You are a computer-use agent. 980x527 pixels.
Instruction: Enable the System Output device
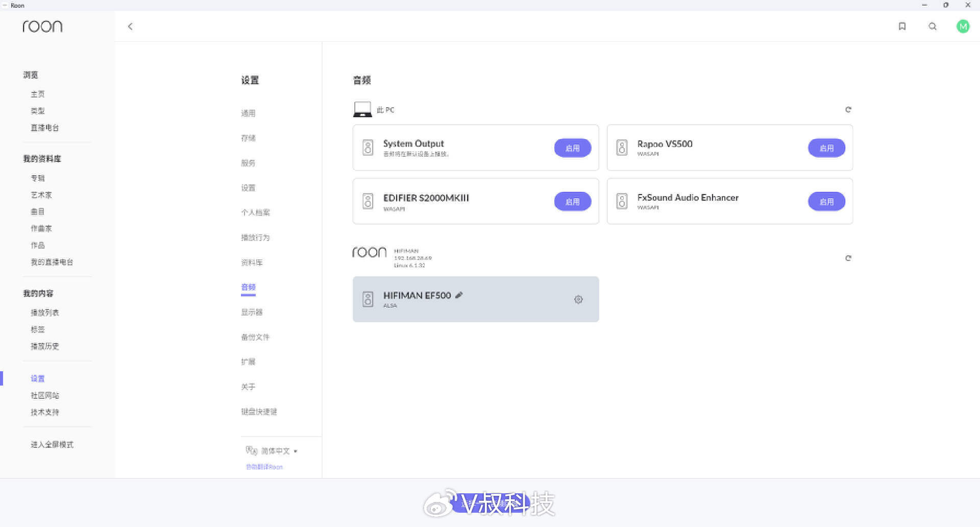[572, 148]
